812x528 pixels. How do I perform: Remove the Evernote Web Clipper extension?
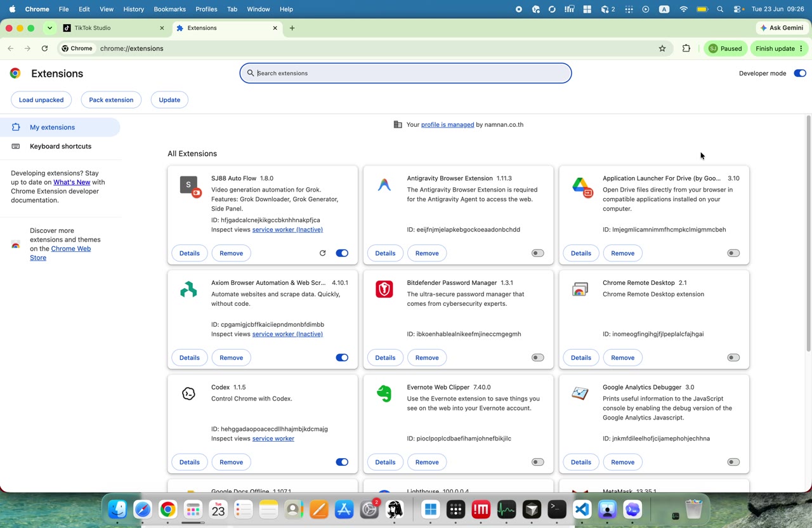(427, 462)
